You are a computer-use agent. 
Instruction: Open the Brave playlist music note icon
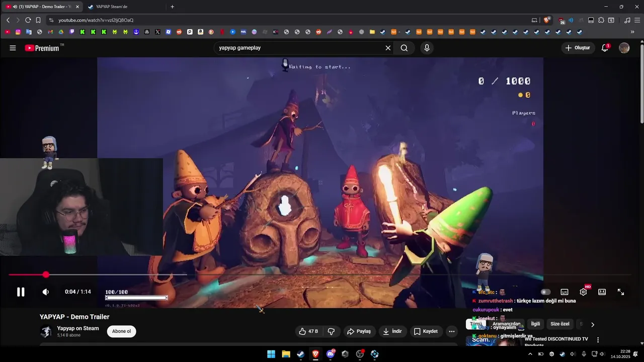(x=627, y=20)
